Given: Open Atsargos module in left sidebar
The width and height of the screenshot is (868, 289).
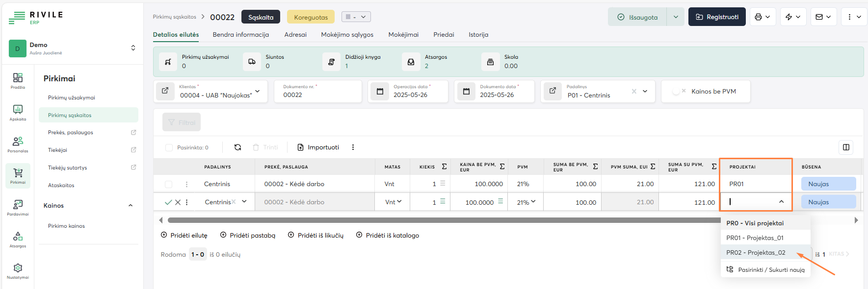Looking at the screenshot, I should coord(18,239).
